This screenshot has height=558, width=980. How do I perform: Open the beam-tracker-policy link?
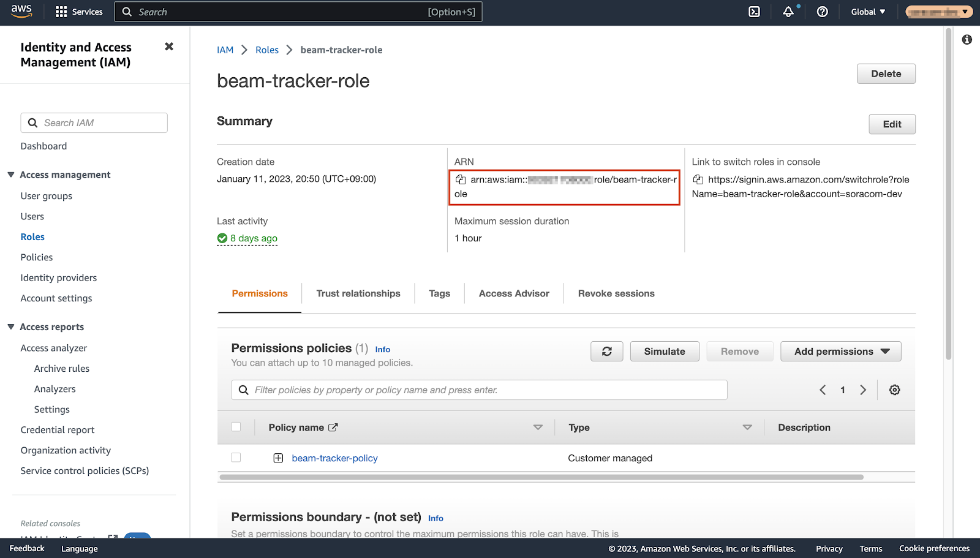pyautogui.click(x=334, y=458)
